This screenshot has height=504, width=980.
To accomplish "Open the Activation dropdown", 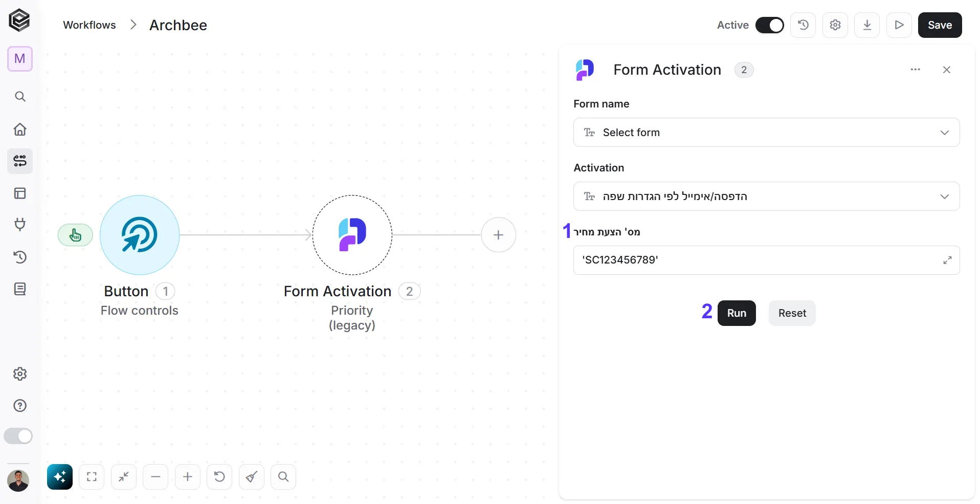I will [766, 196].
